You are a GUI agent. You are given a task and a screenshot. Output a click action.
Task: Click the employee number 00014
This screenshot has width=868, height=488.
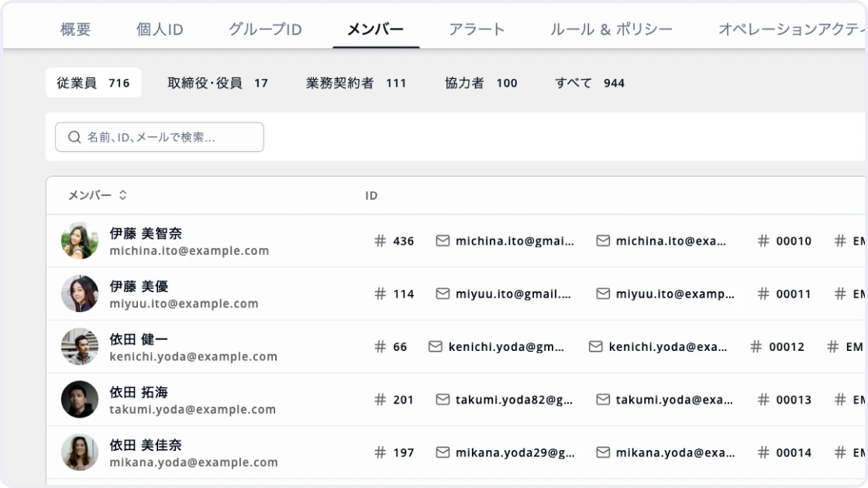click(794, 453)
